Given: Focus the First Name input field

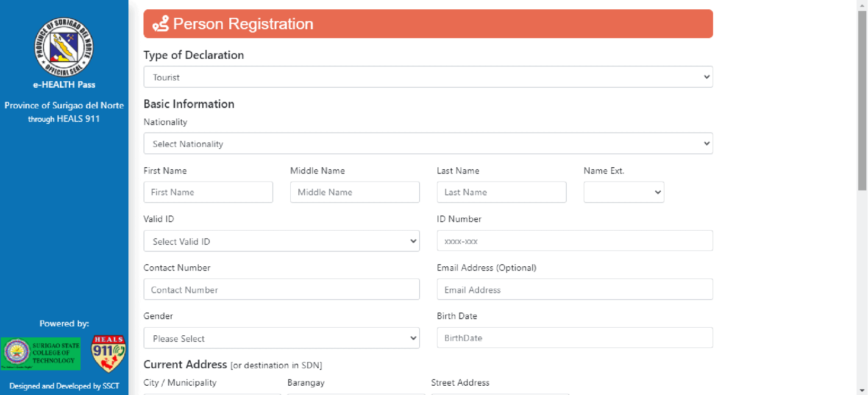Looking at the screenshot, I should point(208,192).
